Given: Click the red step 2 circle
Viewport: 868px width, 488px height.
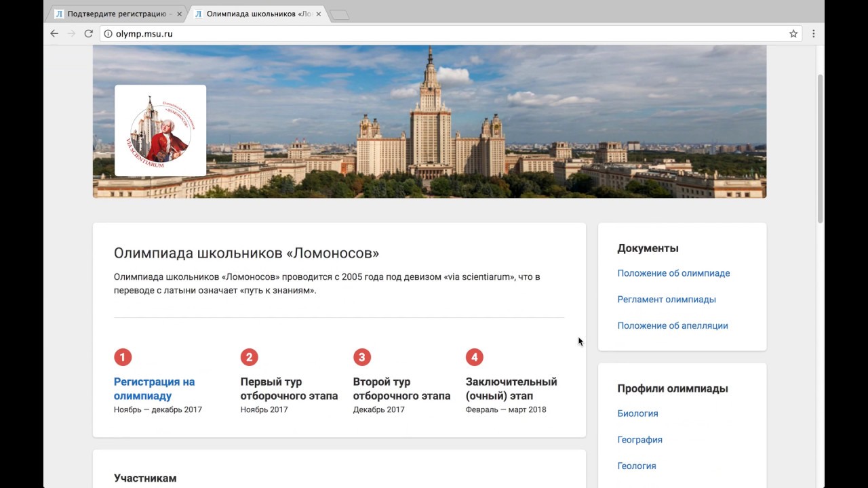Looking at the screenshot, I should click(249, 357).
